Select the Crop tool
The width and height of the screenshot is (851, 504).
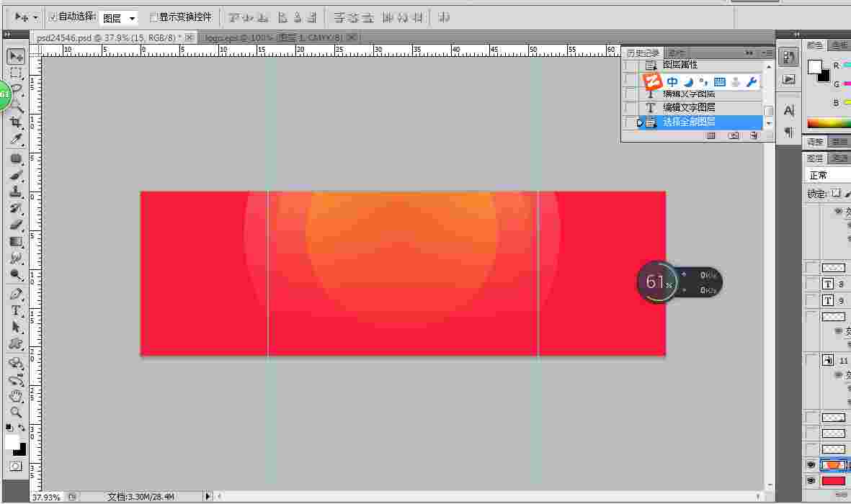pyautogui.click(x=16, y=122)
